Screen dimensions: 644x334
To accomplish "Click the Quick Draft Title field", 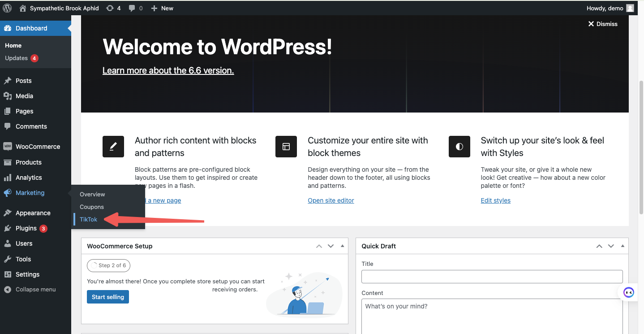I will click(492, 276).
